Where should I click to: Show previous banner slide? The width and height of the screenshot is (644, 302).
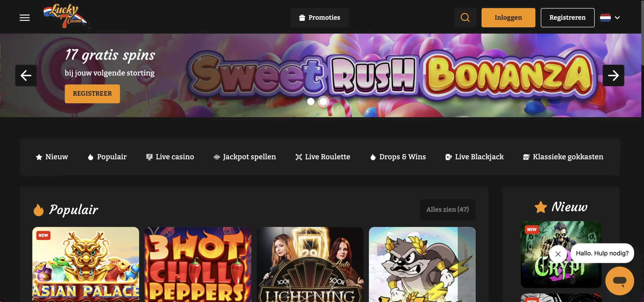pos(26,75)
